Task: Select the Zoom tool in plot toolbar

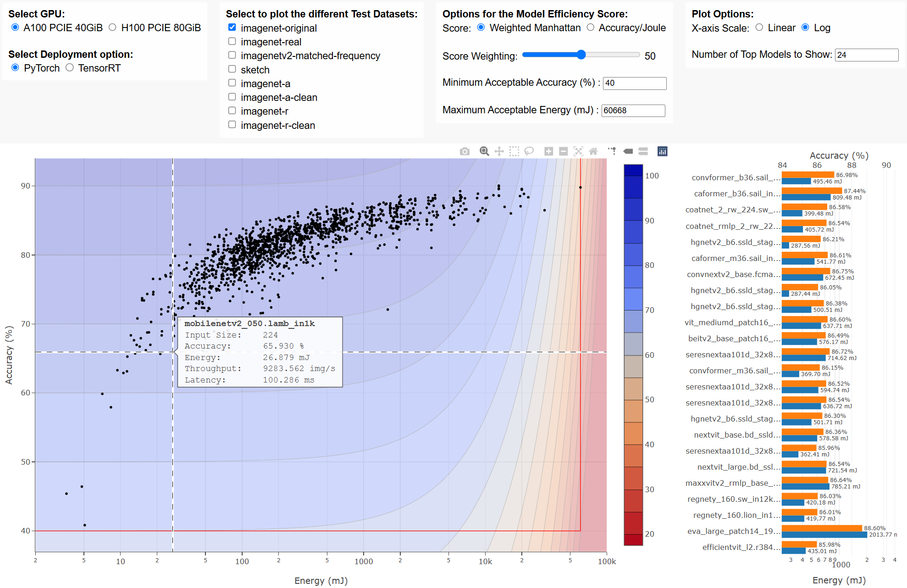Action: pyautogui.click(x=484, y=151)
